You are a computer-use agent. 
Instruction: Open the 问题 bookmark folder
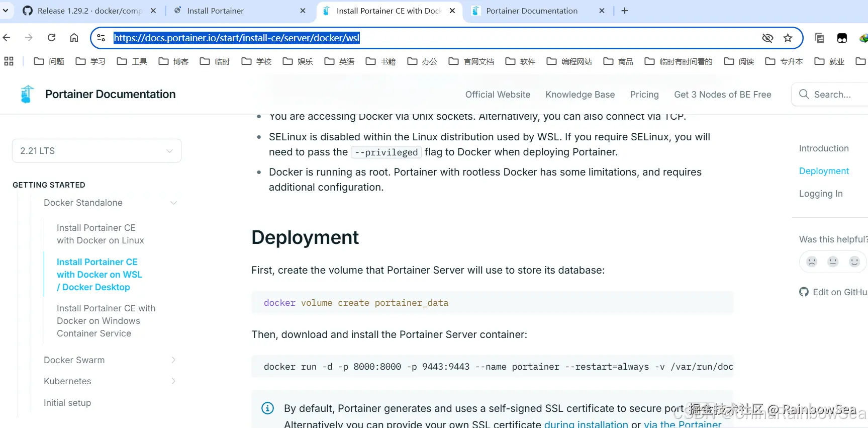(x=49, y=61)
